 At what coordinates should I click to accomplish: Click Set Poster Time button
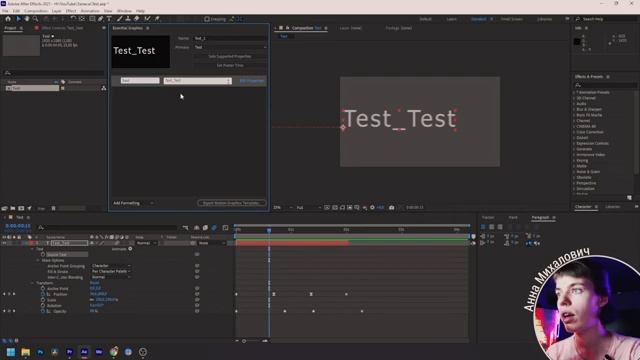(230, 65)
